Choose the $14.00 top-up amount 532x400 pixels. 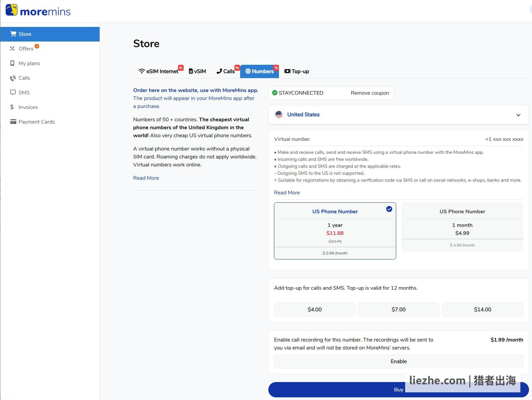[483, 309]
